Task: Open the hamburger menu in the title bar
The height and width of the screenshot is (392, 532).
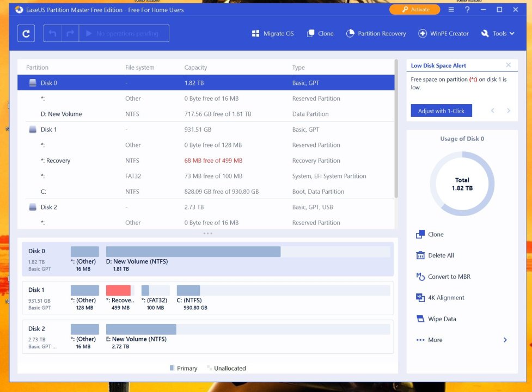Action: point(451,10)
